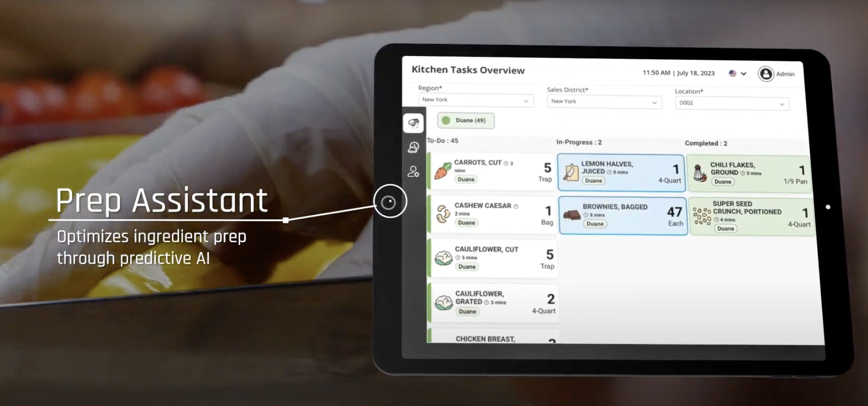Click the Admin profile avatar icon
Image resolution: width=868 pixels, height=406 pixels.
(765, 74)
